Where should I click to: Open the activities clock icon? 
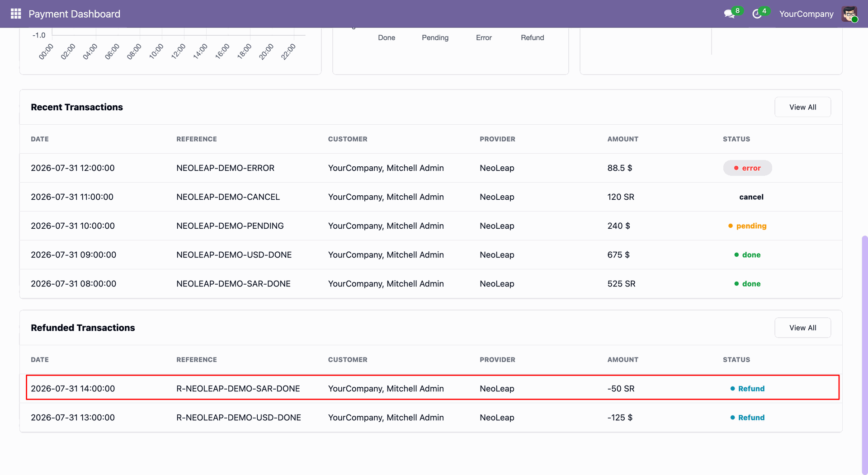click(757, 14)
